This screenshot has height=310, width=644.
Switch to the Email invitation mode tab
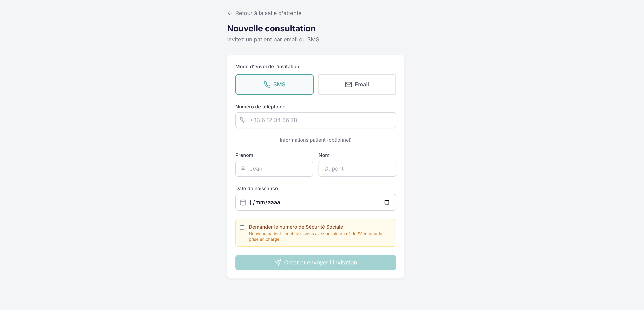point(357,85)
